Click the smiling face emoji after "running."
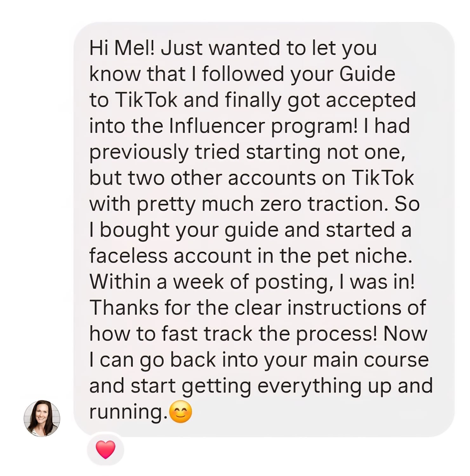This screenshot has width=470, height=476. [x=181, y=412]
